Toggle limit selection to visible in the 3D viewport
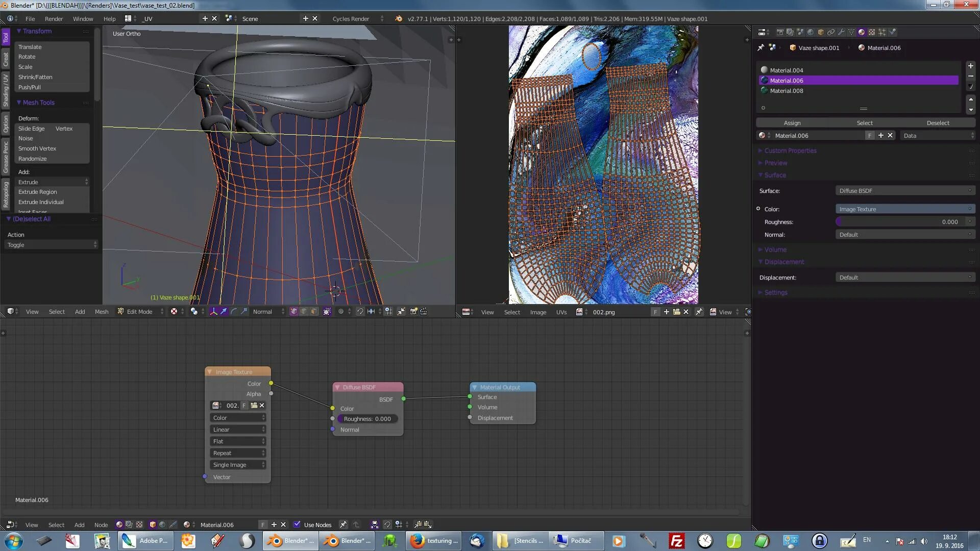This screenshot has height=551, width=980. [x=327, y=312]
